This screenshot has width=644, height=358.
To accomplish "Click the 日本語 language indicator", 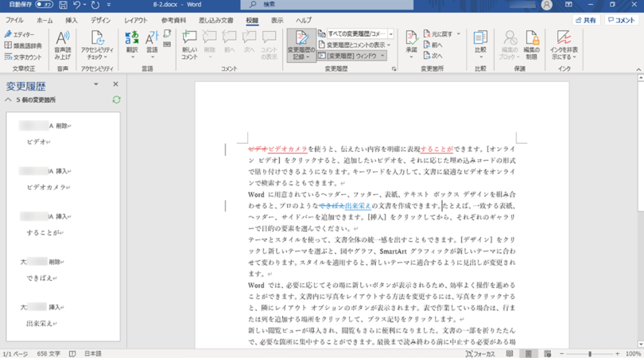I will (x=93, y=354).
